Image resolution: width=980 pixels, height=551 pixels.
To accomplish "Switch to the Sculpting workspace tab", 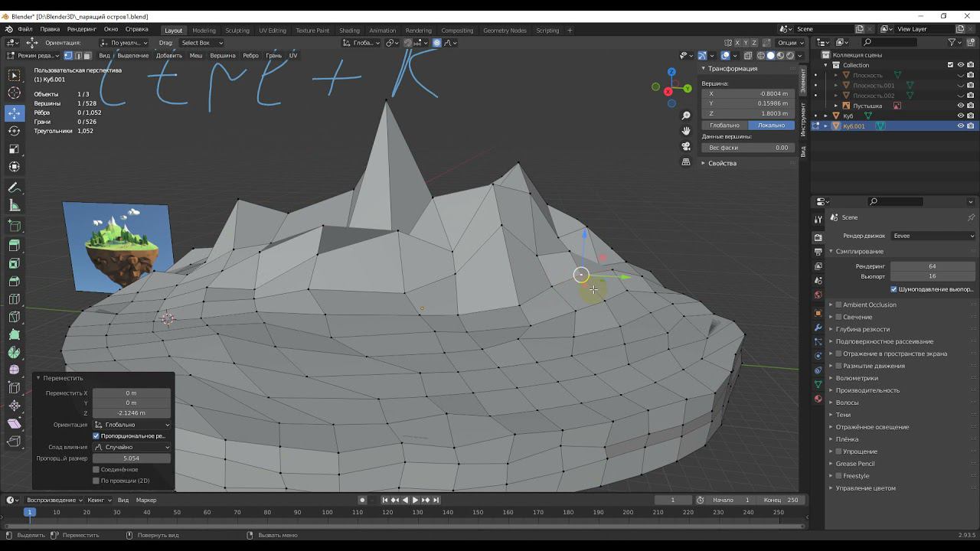I will pos(237,31).
